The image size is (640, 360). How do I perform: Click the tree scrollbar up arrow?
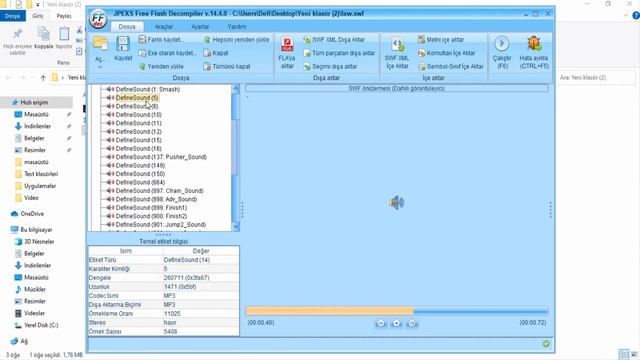[x=236, y=89]
